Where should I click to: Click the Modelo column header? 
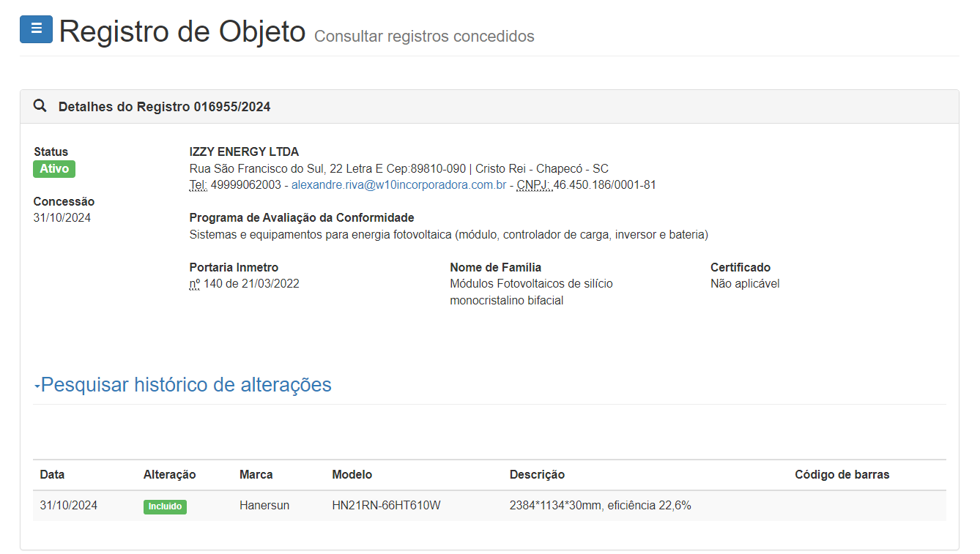pyautogui.click(x=352, y=474)
